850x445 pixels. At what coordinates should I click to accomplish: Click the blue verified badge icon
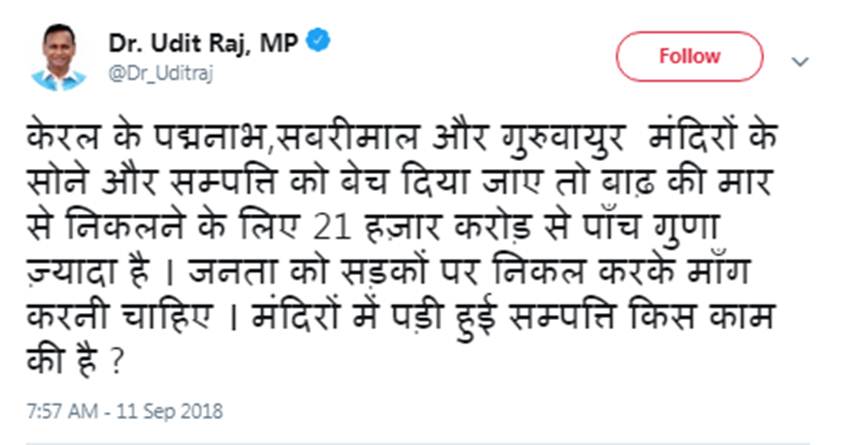point(320,43)
